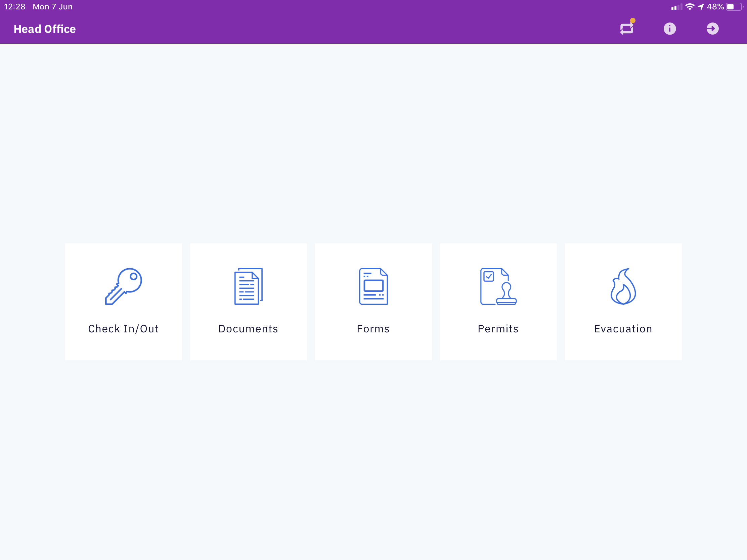Open the info circle icon
Image resolution: width=747 pixels, height=560 pixels.
pos(669,29)
